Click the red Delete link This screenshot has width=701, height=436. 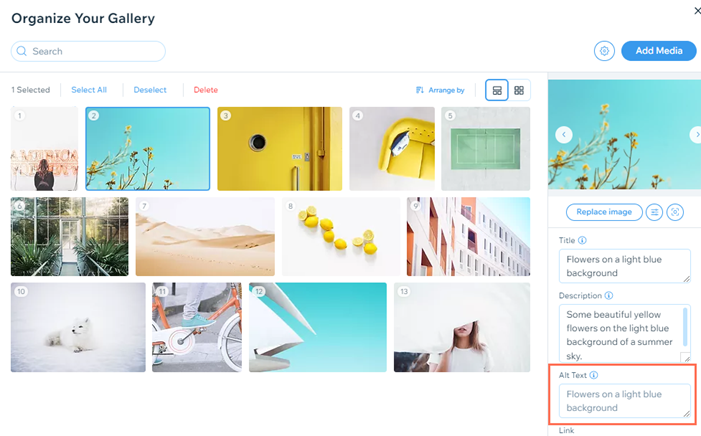click(x=206, y=90)
